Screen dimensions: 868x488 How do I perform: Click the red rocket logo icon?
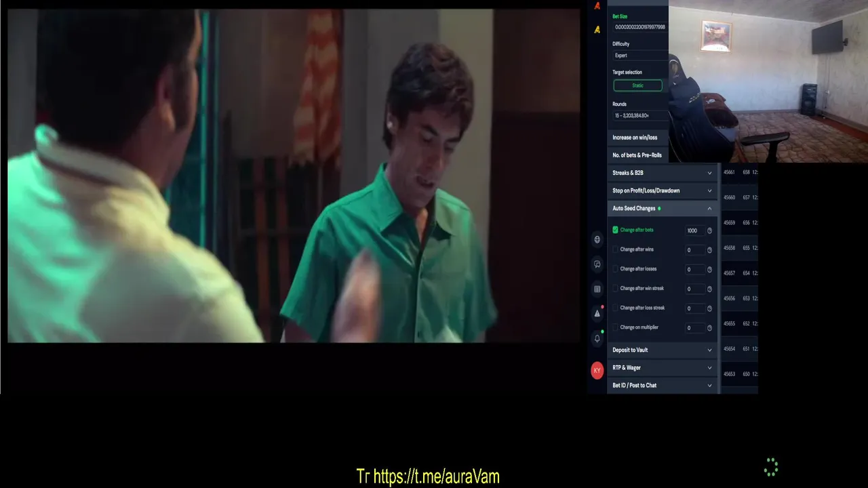pos(597,5)
